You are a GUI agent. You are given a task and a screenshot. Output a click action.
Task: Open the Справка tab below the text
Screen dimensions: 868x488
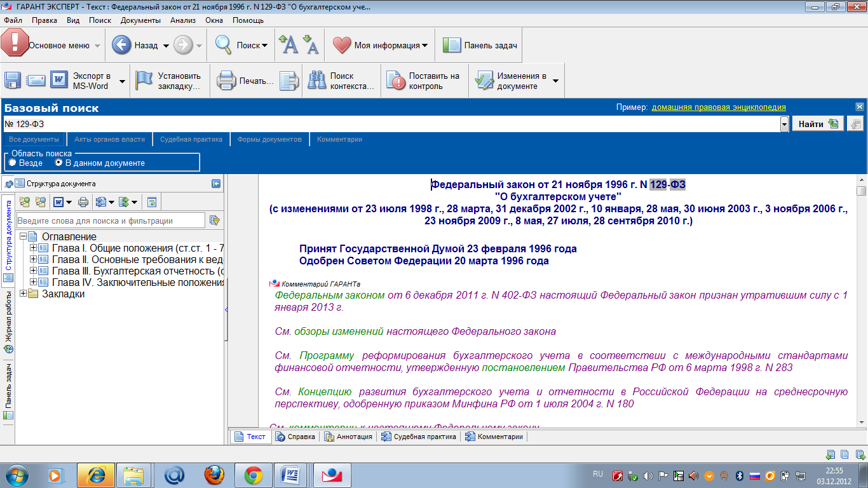[294, 437]
